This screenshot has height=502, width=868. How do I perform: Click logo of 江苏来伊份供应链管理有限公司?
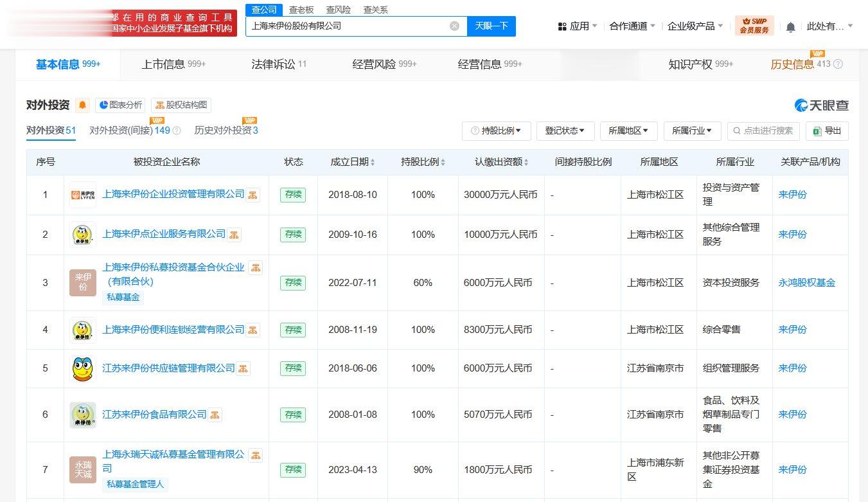click(x=83, y=369)
